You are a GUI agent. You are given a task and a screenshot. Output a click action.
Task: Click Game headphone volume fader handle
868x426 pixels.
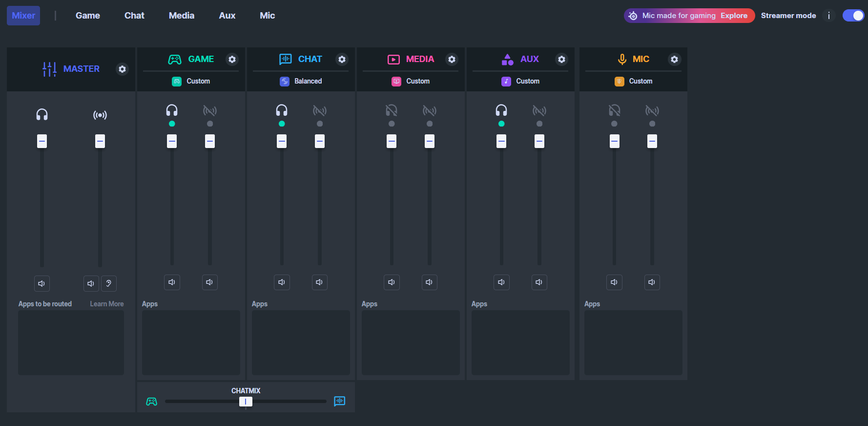point(172,141)
